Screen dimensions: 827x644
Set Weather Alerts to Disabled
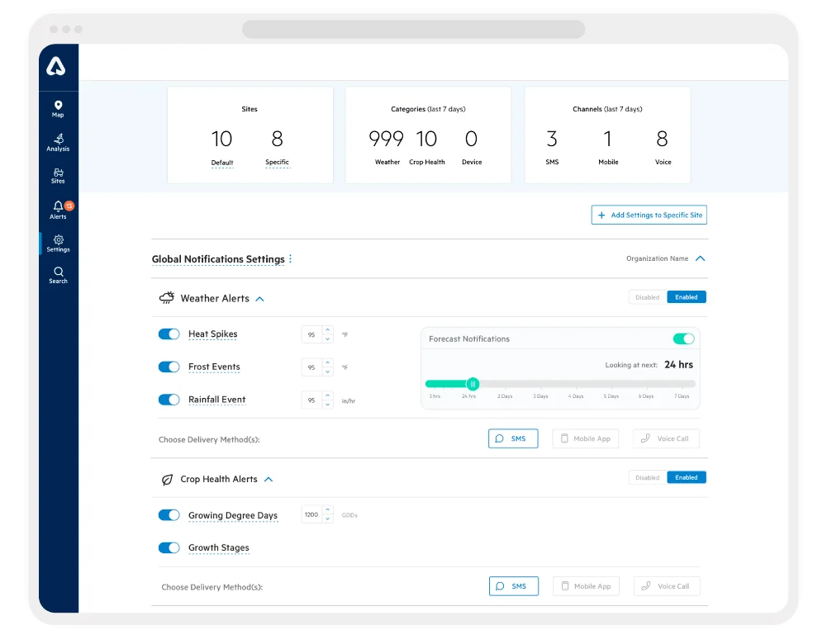(x=648, y=297)
